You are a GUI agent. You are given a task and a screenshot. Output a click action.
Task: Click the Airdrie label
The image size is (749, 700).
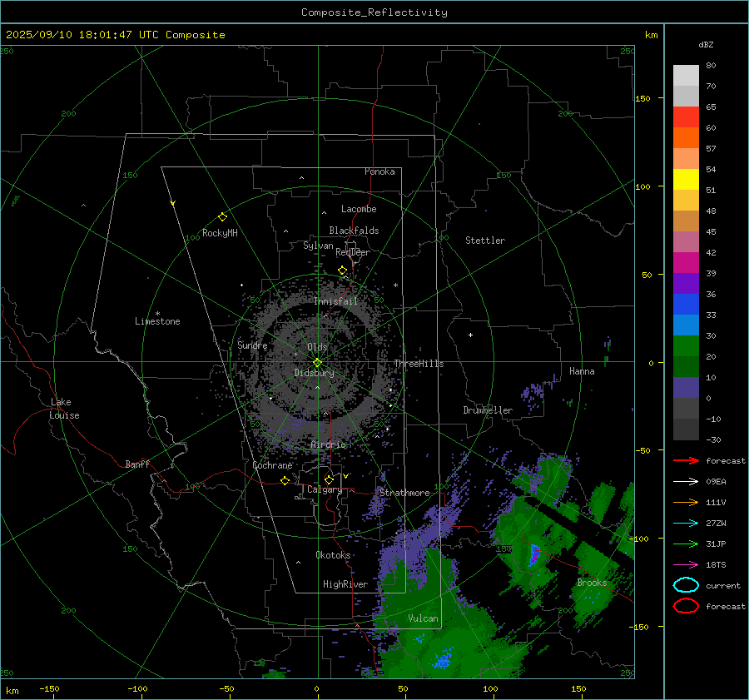(328, 444)
